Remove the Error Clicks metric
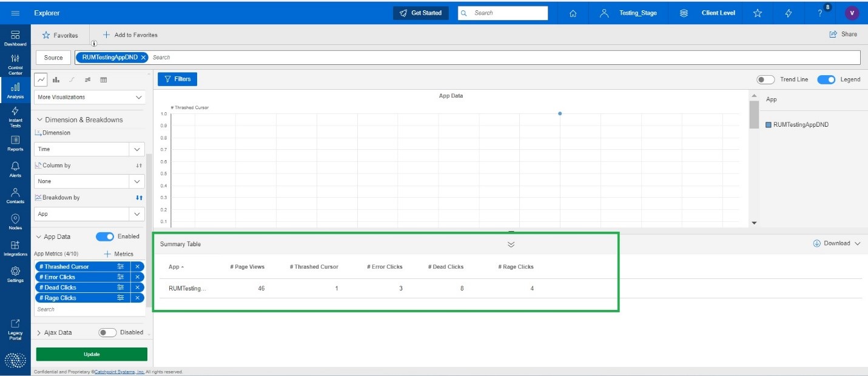 tap(138, 277)
